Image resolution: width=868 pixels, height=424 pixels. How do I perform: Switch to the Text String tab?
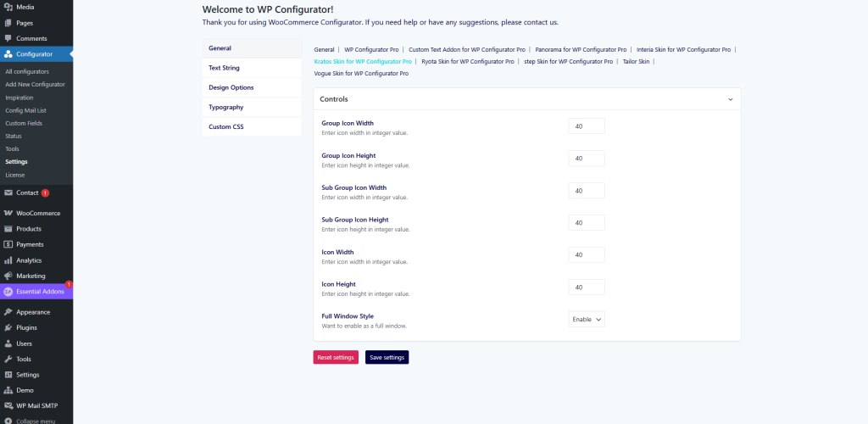click(224, 68)
